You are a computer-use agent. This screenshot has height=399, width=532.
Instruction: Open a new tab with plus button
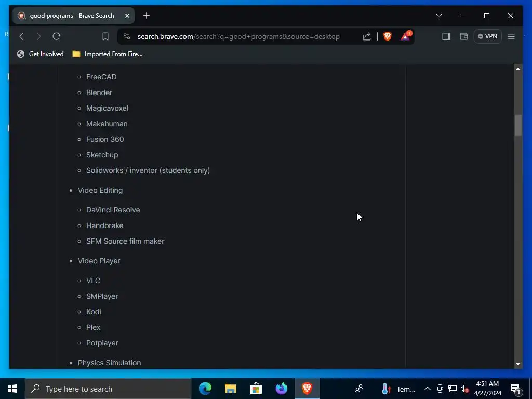(146, 16)
